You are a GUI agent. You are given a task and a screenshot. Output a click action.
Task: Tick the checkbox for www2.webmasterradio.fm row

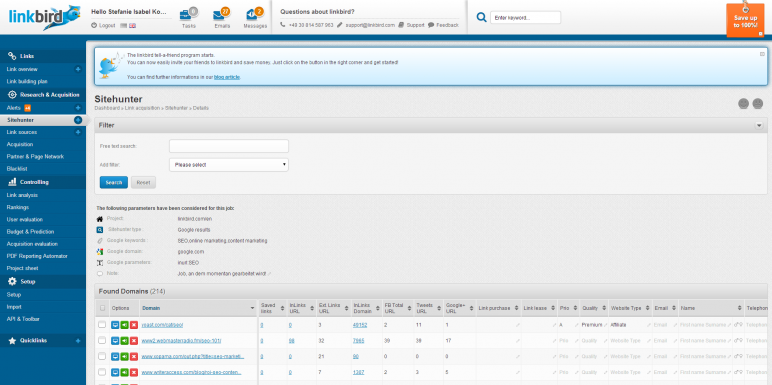click(102, 341)
